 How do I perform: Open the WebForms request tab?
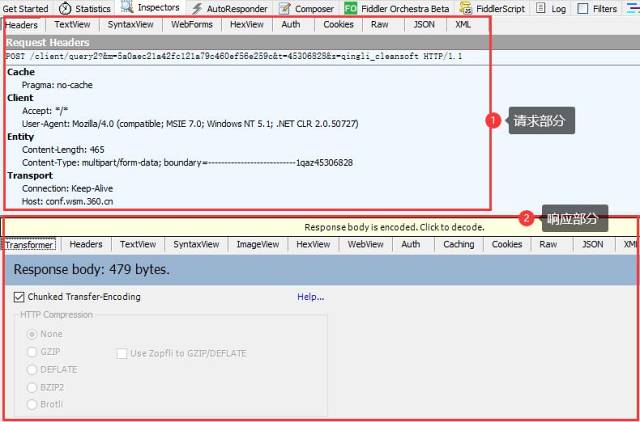pos(192,24)
